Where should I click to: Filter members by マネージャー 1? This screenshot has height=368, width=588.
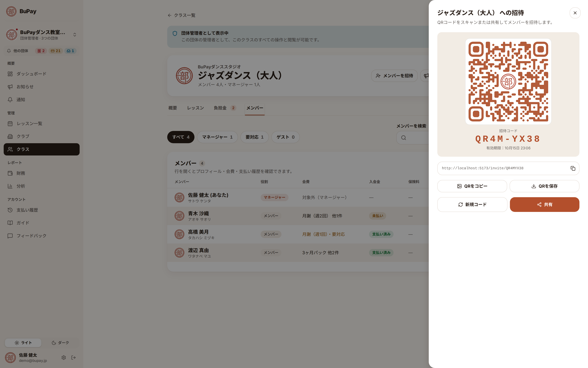pyautogui.click(x=217, y=137)
